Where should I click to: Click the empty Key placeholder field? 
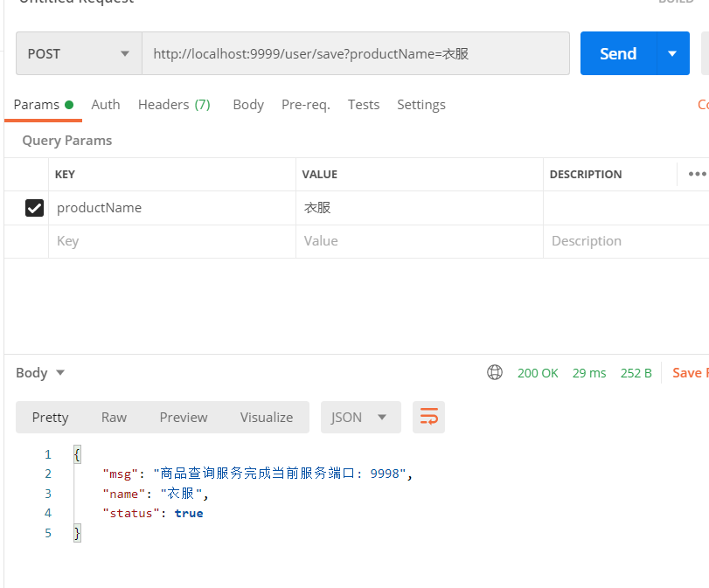click(172, 241)
